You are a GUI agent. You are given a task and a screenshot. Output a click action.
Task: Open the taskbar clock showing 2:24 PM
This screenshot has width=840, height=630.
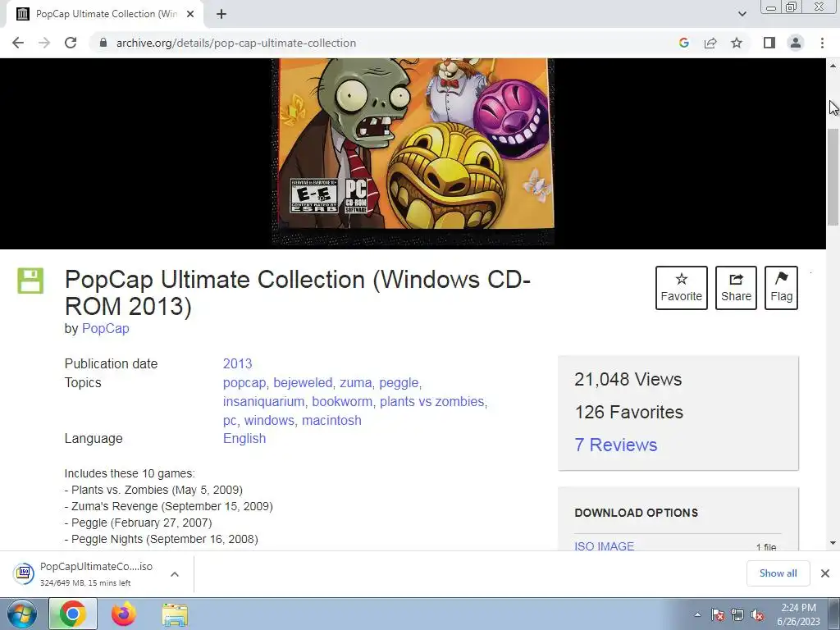tap(798, 614)
